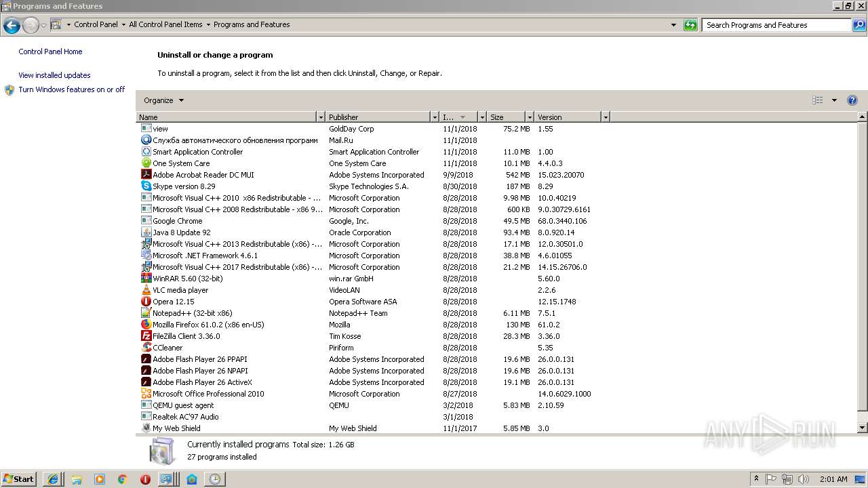This screenshot has width=868, height=488.
Task: Open the Organize dropdown menu
Action: pos(163,100)
